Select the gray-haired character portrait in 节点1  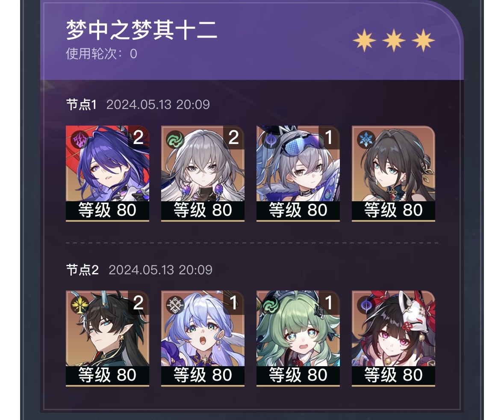click(203, 173)
